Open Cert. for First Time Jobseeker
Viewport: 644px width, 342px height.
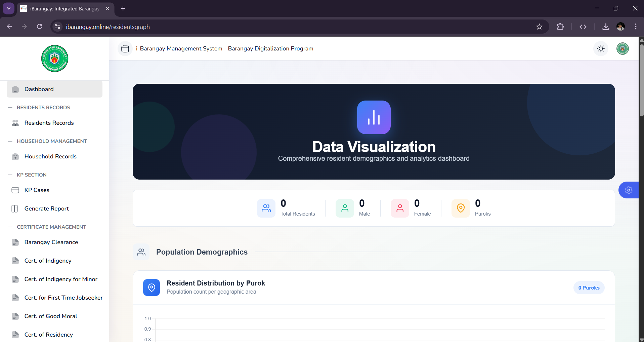click(x=63, y=298)
